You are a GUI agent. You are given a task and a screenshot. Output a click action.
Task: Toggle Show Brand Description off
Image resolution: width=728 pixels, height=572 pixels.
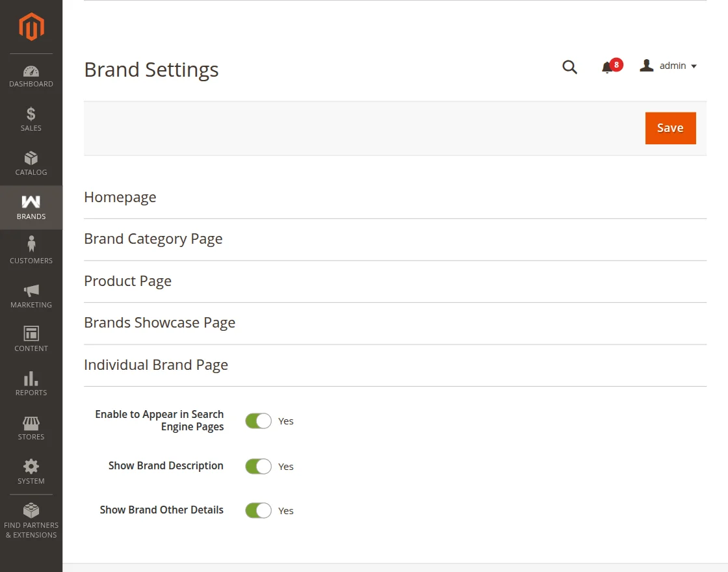(258, 466)
